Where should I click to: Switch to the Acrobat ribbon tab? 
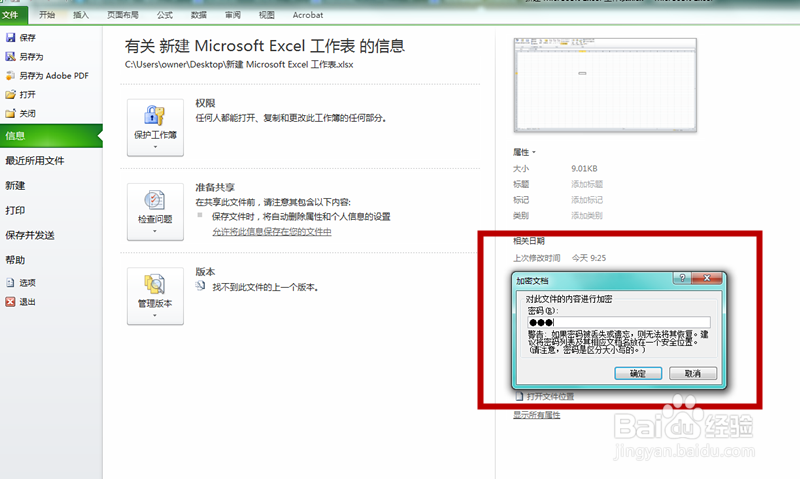click(308, 15)
